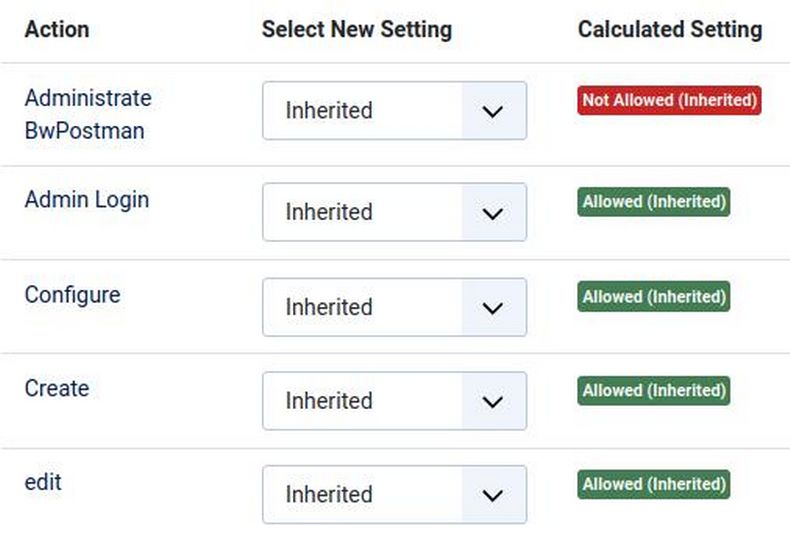Viewport: 790px width, 537px height.
Task: Click chevron arrow in edit row
Action: [x=492, y=494]
